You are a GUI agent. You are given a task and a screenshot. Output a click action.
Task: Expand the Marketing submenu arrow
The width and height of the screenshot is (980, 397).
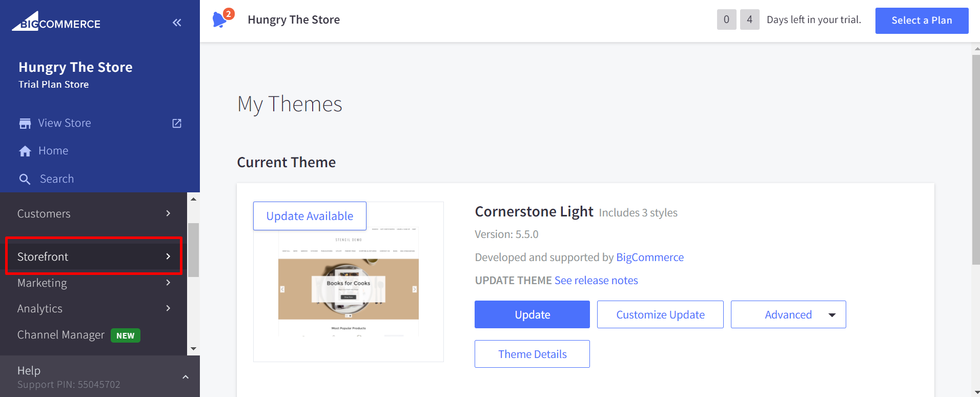(168, 283)
